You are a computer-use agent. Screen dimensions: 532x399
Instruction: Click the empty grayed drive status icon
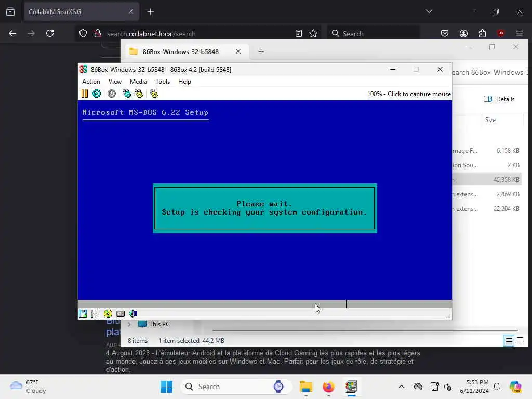[x=96, y=314]
